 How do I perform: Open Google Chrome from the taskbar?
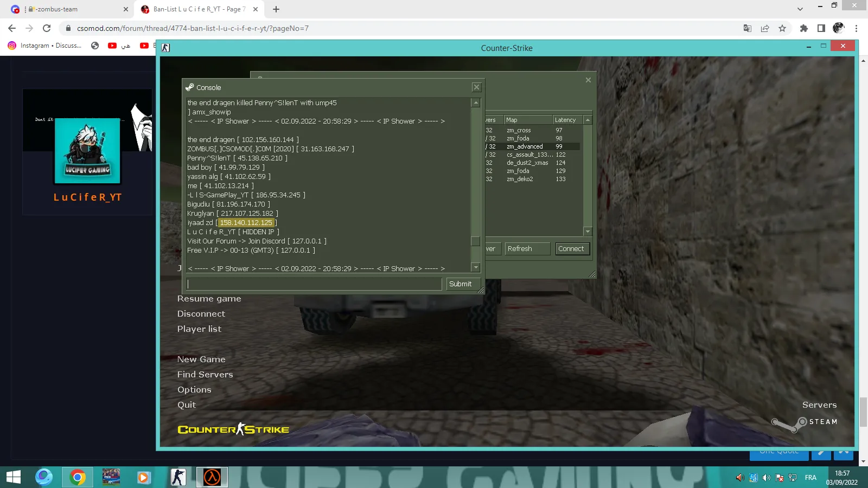77,477
